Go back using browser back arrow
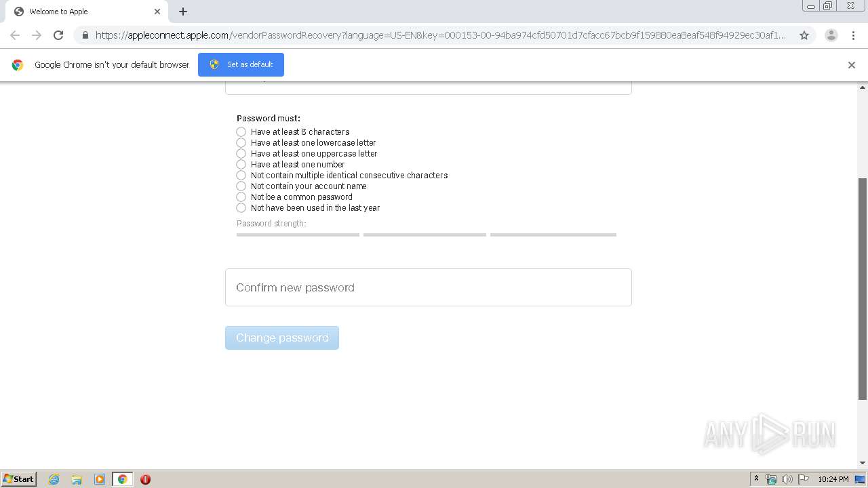The image size is (868, 488). click(x=15, y=35)
